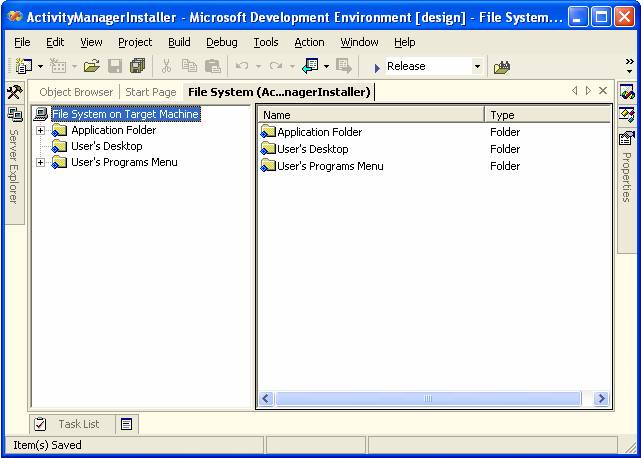The width and height of the screenshot is (641, 458).
Task: Click the Navigate Forward icon
Action: [x=343, y=66]
